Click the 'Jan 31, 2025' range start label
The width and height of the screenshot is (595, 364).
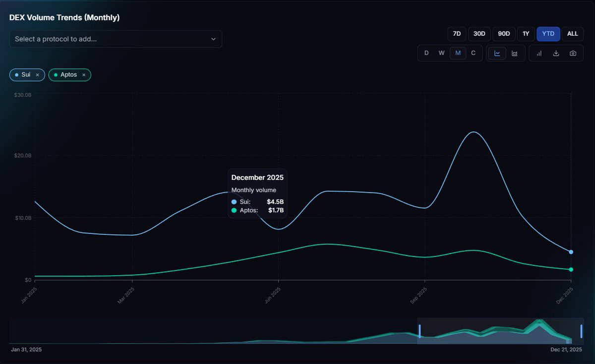click(26, 350)
